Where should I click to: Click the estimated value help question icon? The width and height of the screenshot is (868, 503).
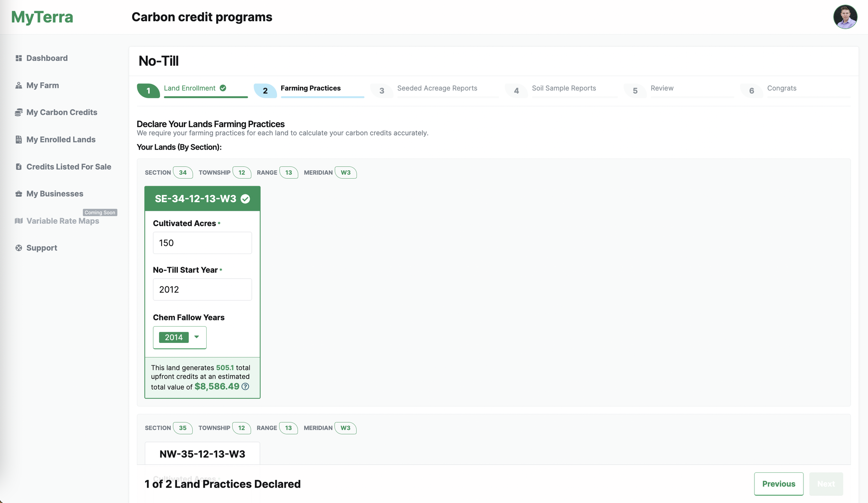click(x=245, y=387)
